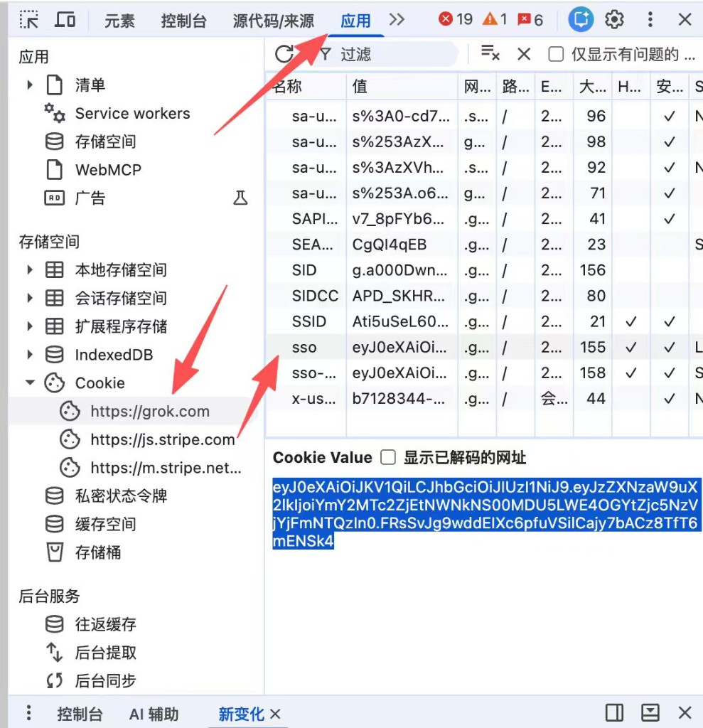Viewport: 703px width, 728px height.
Task: Select the SID cookie row
Action: point(484,270)
